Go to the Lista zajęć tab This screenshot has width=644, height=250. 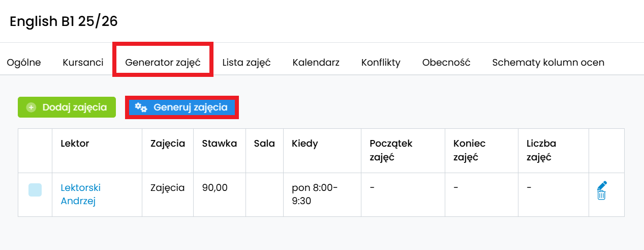click(247, 63)
